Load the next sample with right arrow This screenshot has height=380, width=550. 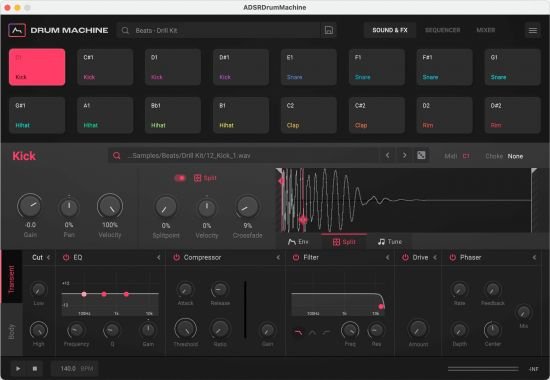404,155
